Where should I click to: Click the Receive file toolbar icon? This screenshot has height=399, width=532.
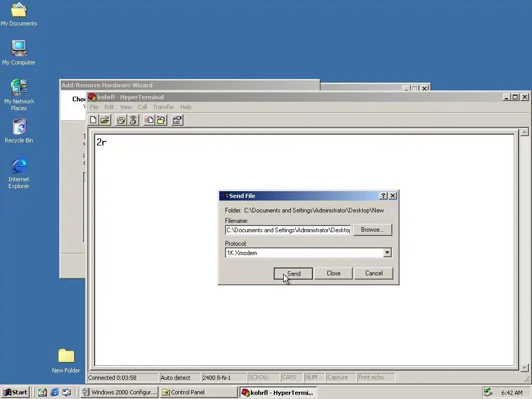coord(161,120)
